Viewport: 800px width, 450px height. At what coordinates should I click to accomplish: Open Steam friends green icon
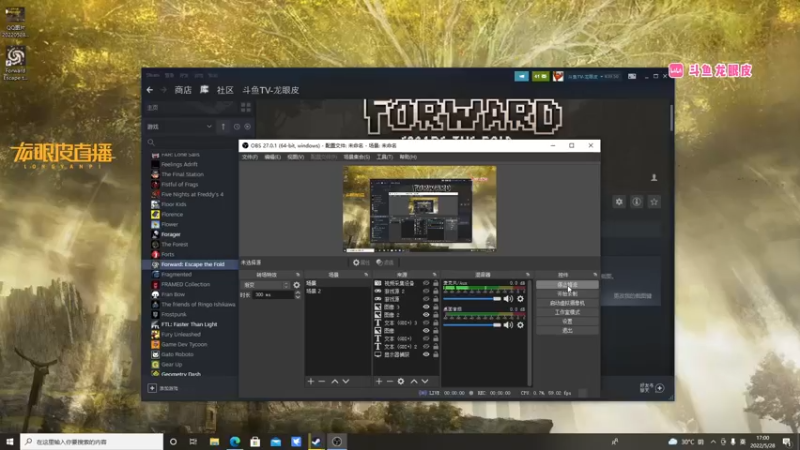(541, 76)
